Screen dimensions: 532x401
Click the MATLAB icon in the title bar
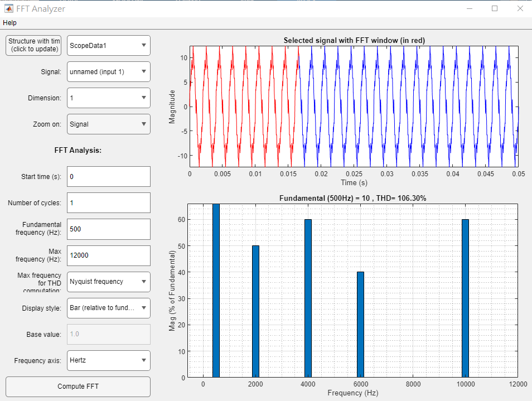8,8
